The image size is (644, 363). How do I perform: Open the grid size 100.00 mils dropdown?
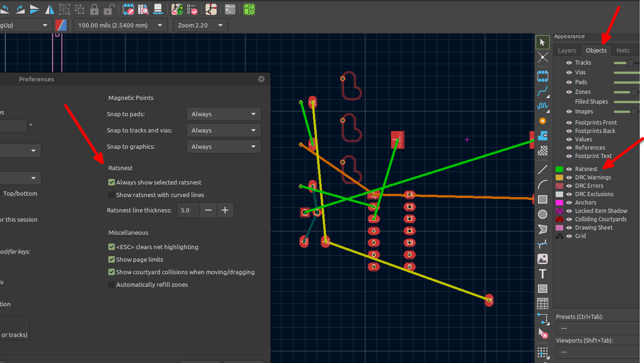point(120,25)
